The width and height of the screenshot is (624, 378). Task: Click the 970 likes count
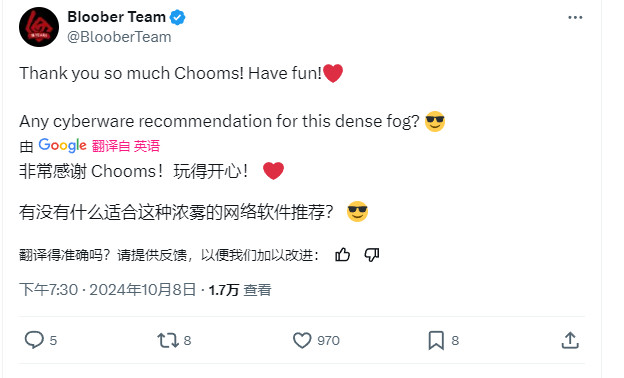[x=328, y=341]
